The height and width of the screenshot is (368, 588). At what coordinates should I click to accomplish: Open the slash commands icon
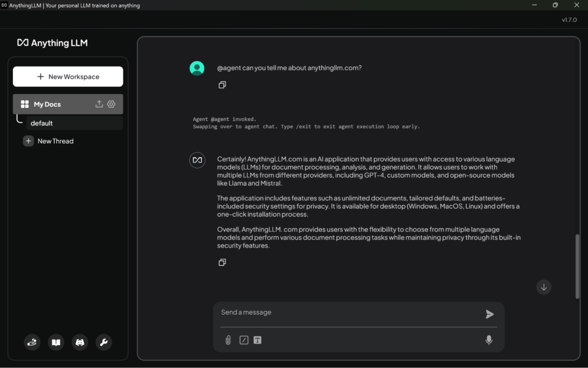(x=244, y=340)
